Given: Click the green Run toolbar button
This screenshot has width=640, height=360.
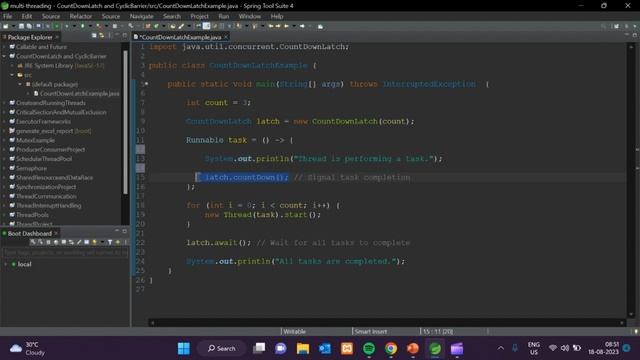Looking at the screenshot, I should 57,26.
